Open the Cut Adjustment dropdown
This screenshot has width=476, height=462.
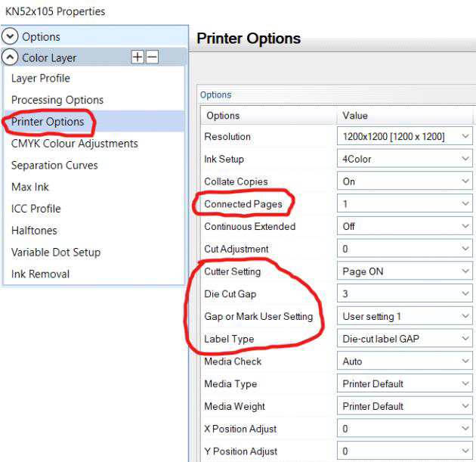(405, 249)
